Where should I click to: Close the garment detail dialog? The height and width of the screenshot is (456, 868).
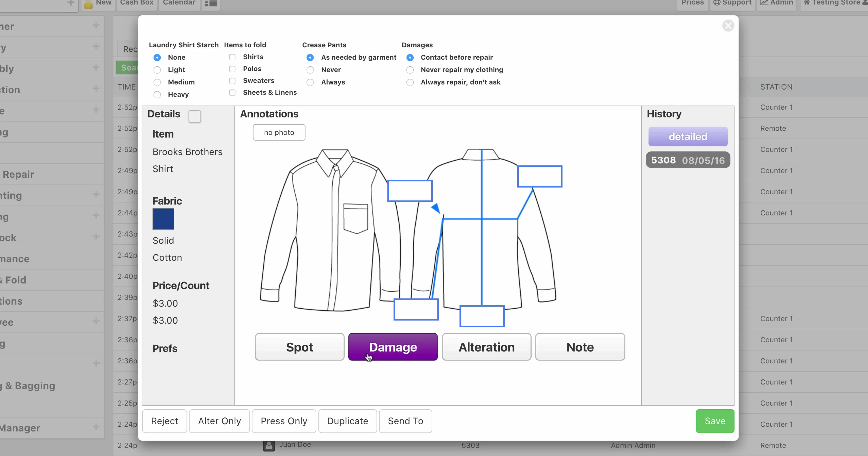pos(728,26)
